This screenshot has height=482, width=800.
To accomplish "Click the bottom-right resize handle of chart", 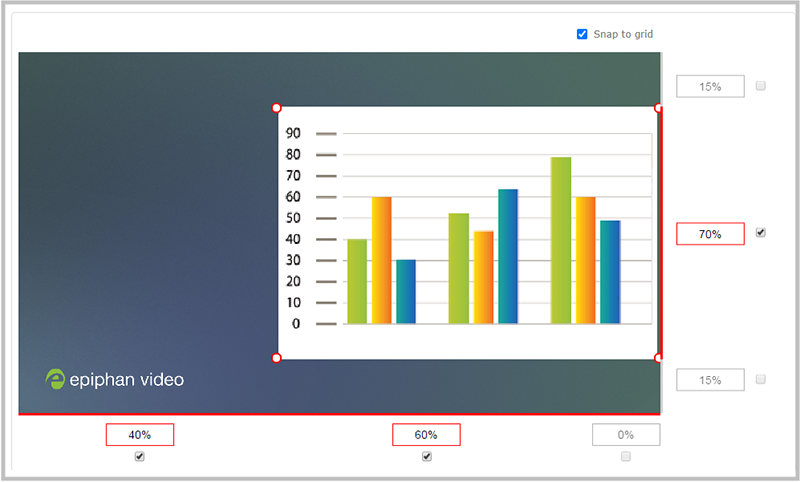I will pos(658,358).
